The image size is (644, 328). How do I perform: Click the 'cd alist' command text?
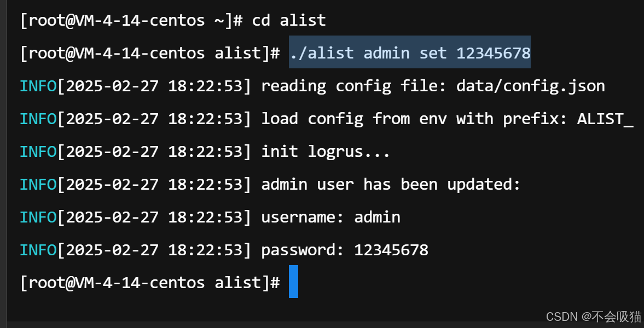click(x=289, y=20)
